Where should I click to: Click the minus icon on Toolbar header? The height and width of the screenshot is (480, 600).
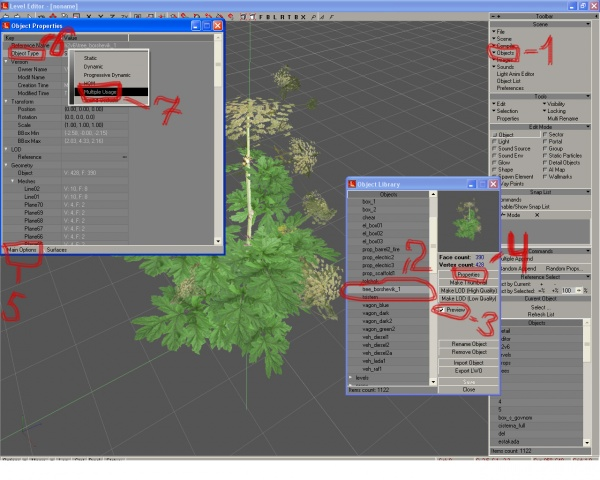[493, 16]
